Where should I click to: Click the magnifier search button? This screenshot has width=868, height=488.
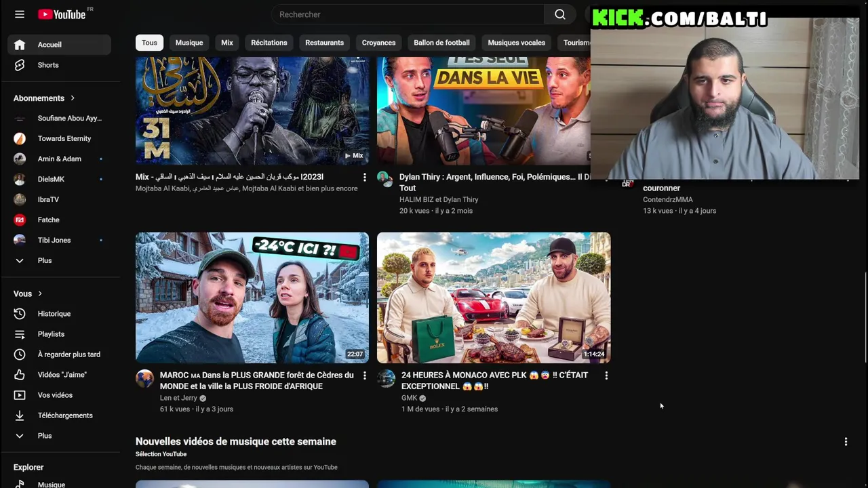[559, 14]
